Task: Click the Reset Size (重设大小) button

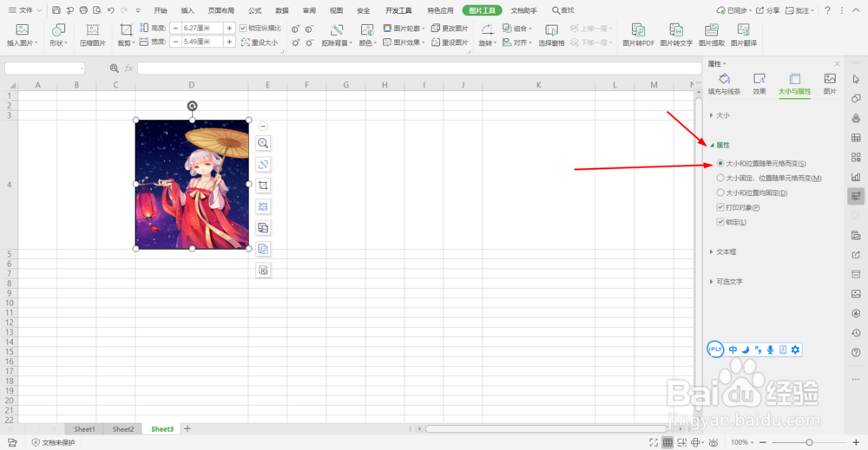Action: [260, 42]
